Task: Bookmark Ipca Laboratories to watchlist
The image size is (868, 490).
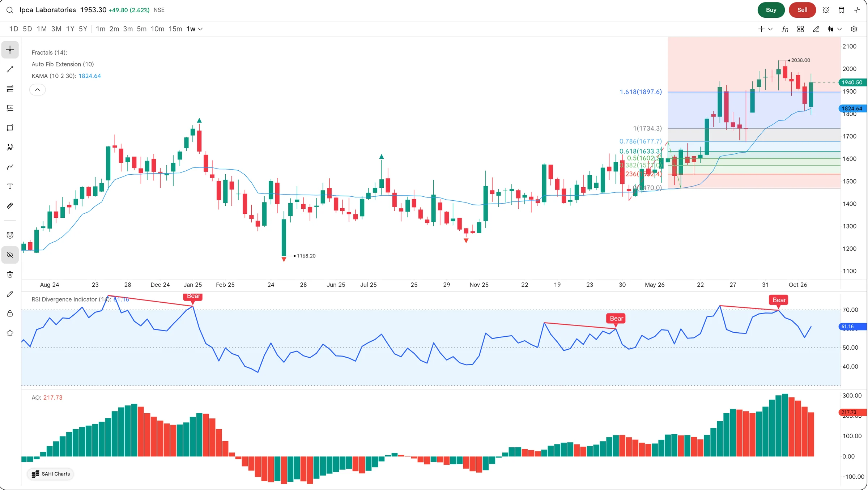Action: click(x=842, y=10)
